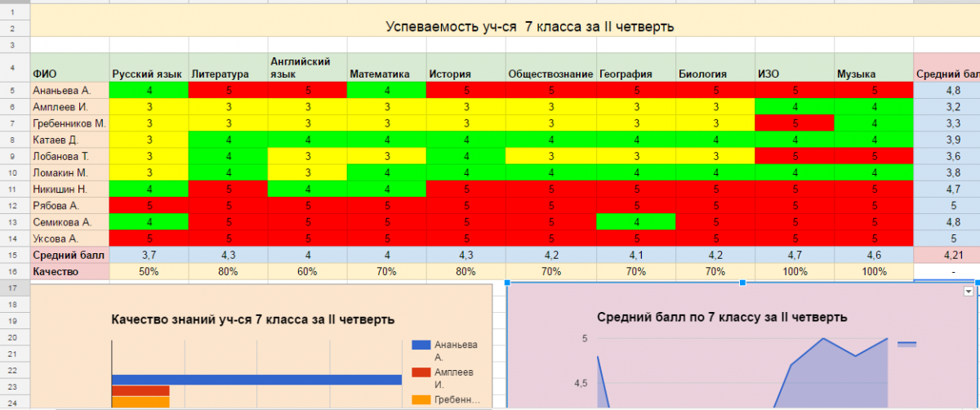Select the bar chart title Качество знаний
980x410 pixels.
click(252, 319)
